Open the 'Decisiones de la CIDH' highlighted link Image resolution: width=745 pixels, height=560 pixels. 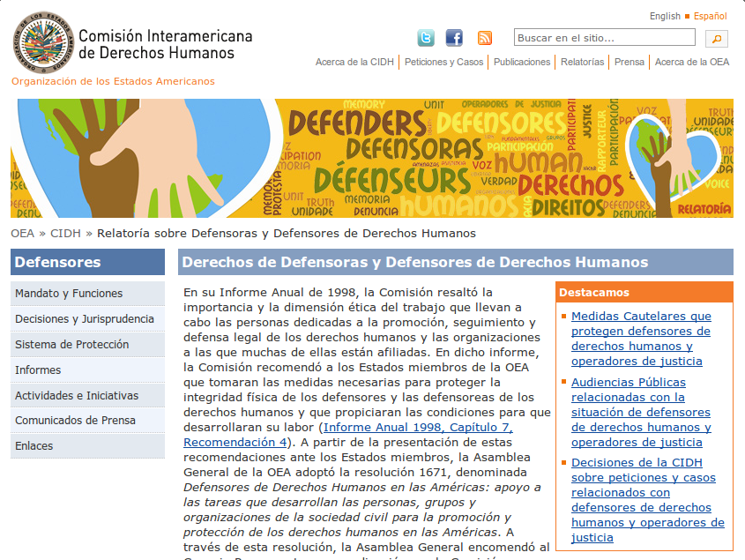pos(648,500)
